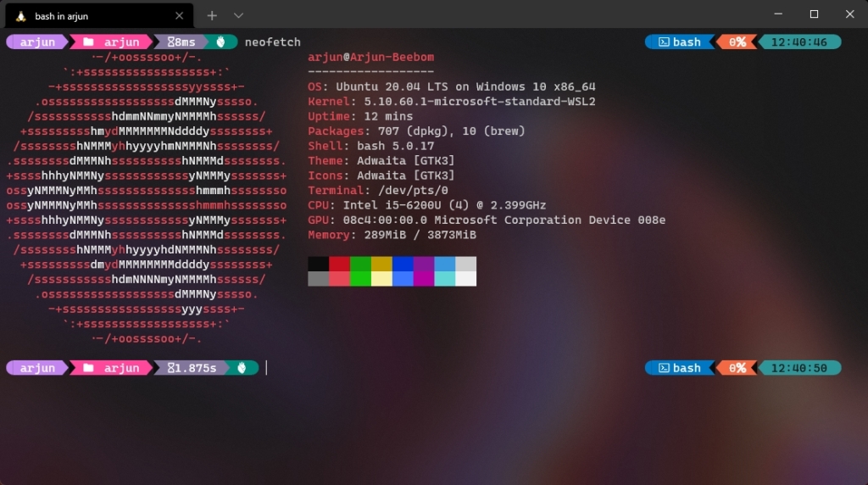This screenshot has height=485, width=868.
Task: Click the Linux penguin tab icon
Action: coord(21,16)
